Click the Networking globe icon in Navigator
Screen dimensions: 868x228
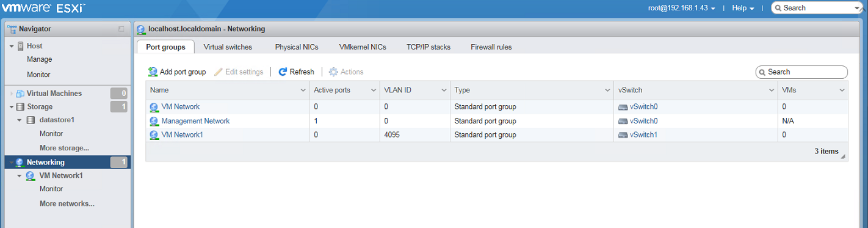pos(20,162)
